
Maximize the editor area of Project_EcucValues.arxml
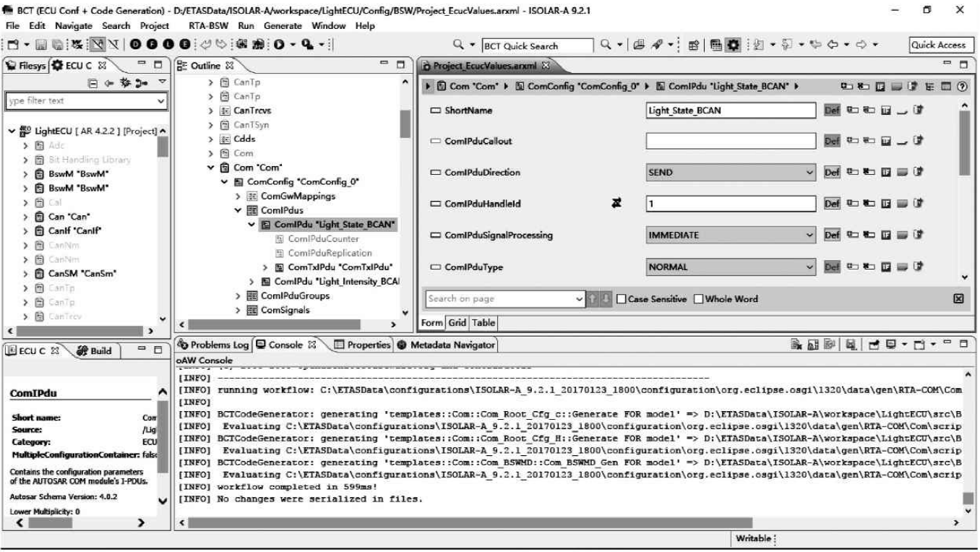964,65
